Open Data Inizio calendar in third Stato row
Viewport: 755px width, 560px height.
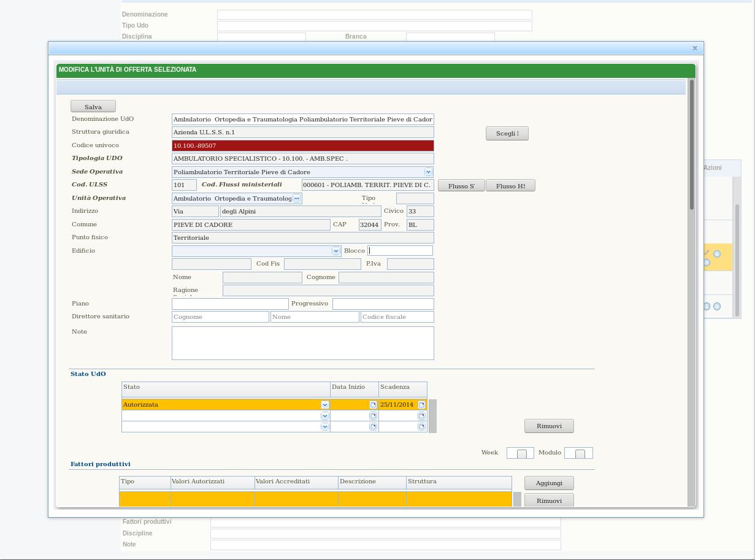(x=372, y=426)
